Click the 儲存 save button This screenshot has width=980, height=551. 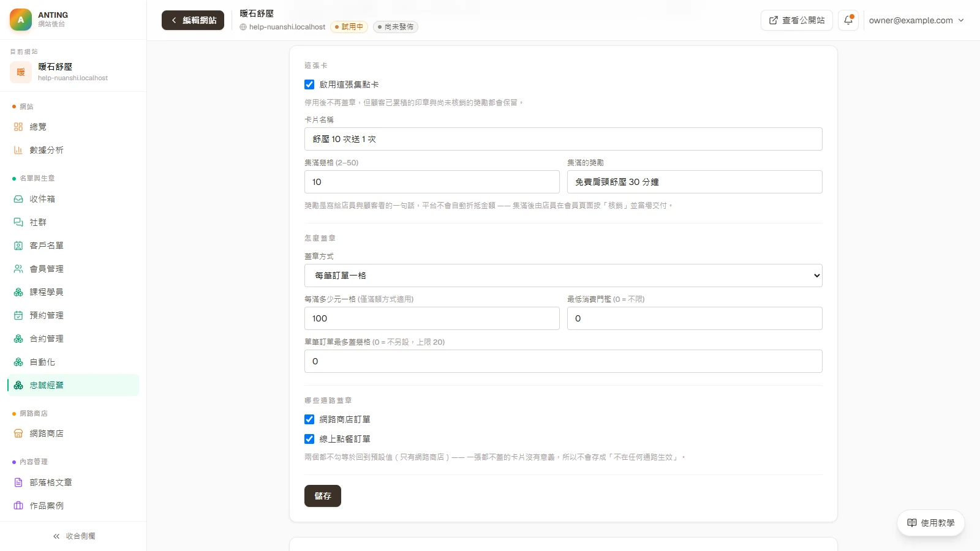point(323,496)
